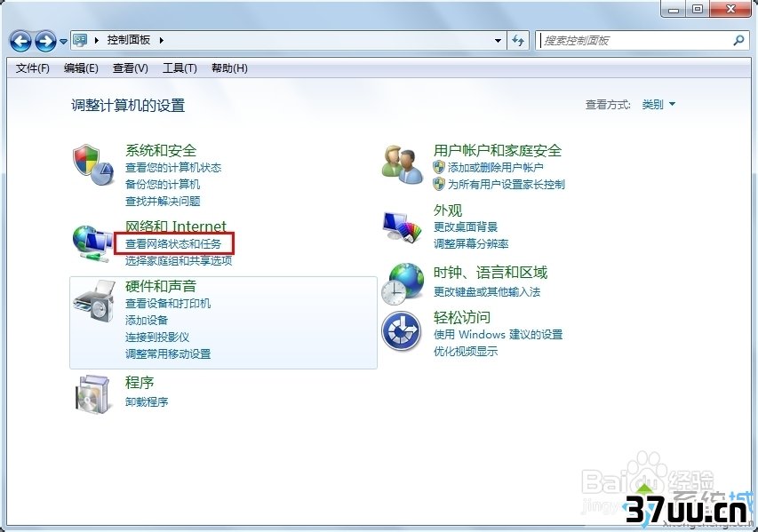
Task: Expand the recent pages arrow beside forward button
Action: [63, 42]
